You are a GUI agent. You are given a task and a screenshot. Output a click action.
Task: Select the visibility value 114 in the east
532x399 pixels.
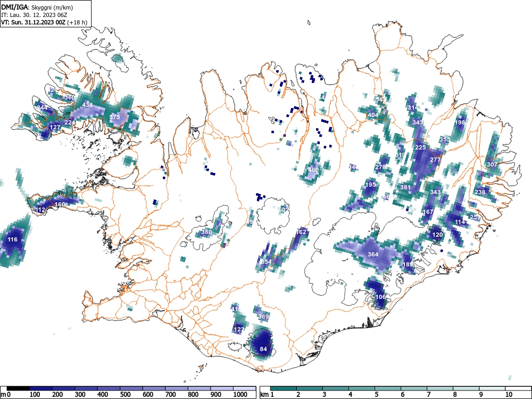pyautogui.click(x=460, y=222)
